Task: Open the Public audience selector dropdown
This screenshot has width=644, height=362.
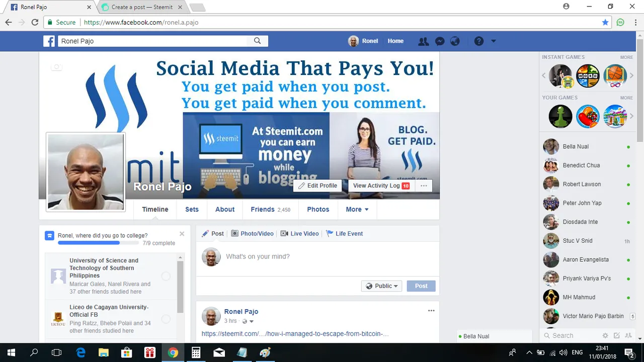Action: pyautogui.click(x=381, y=286)
